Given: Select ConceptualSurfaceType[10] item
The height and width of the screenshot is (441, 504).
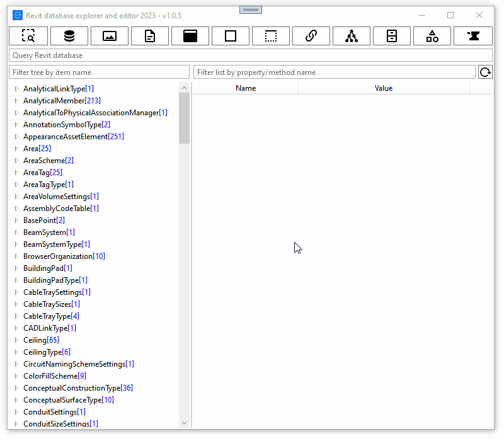Looking at the screenshot, I should pyautogui.click(x=69, y=400).
